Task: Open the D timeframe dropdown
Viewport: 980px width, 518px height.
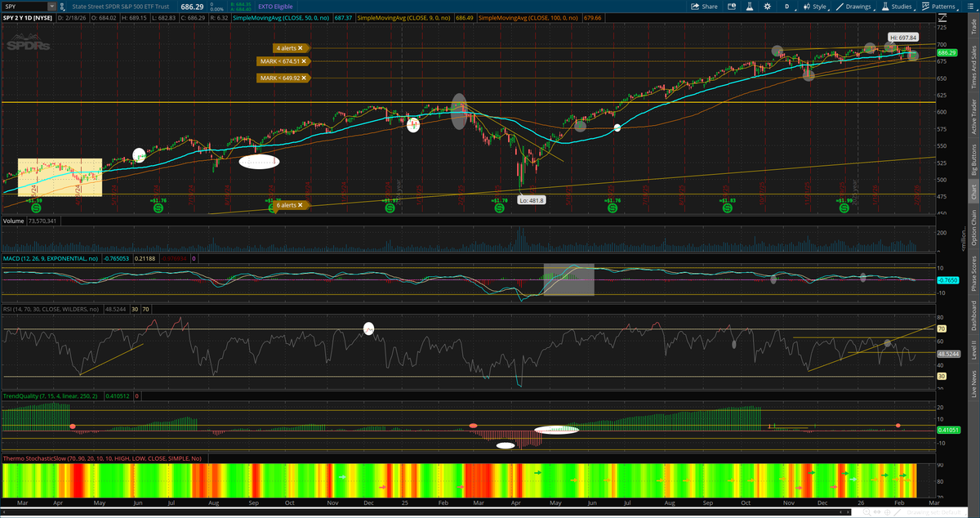Action: click(x=790, y=7)
